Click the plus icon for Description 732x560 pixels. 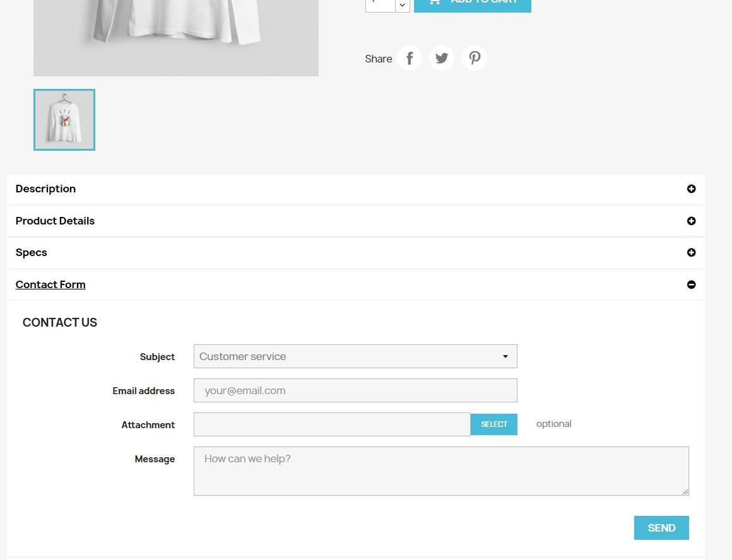point(692,189)
